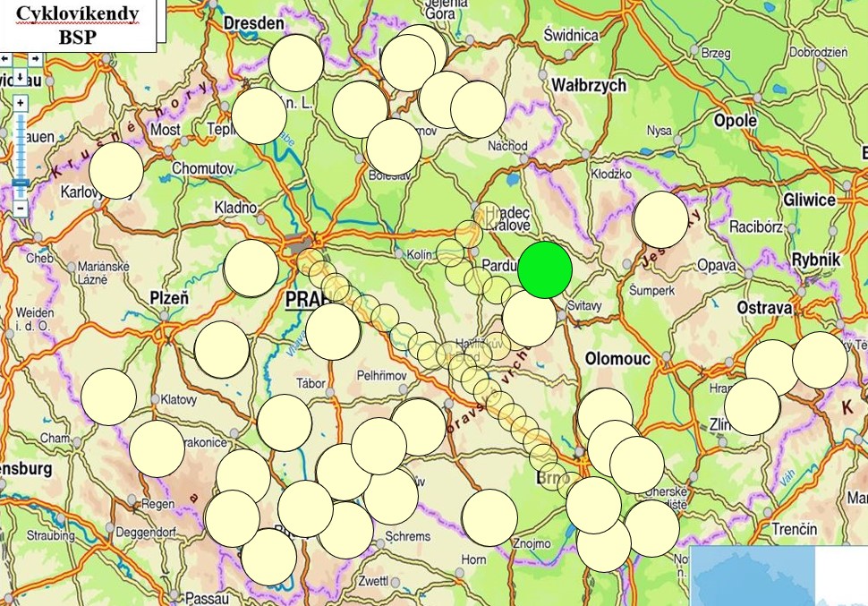Screen dimensions: 868x606
Task: Select the yellow marker just left of Znojmo
Action: 489,517
